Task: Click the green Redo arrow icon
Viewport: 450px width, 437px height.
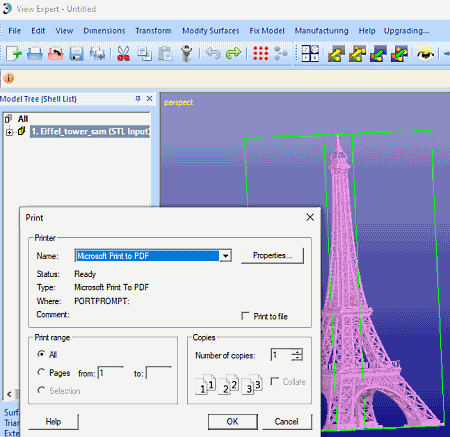Action: tap(233, 53)
